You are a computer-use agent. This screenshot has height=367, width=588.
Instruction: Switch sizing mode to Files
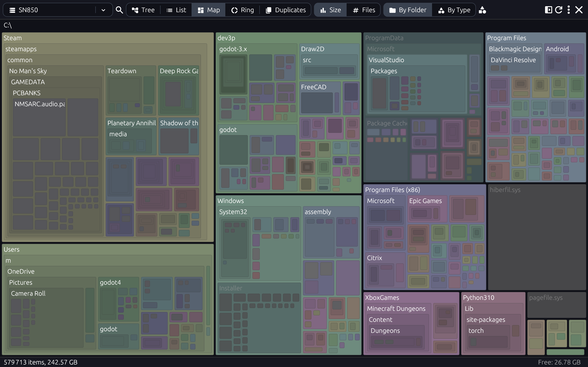(x=364, y=10)
